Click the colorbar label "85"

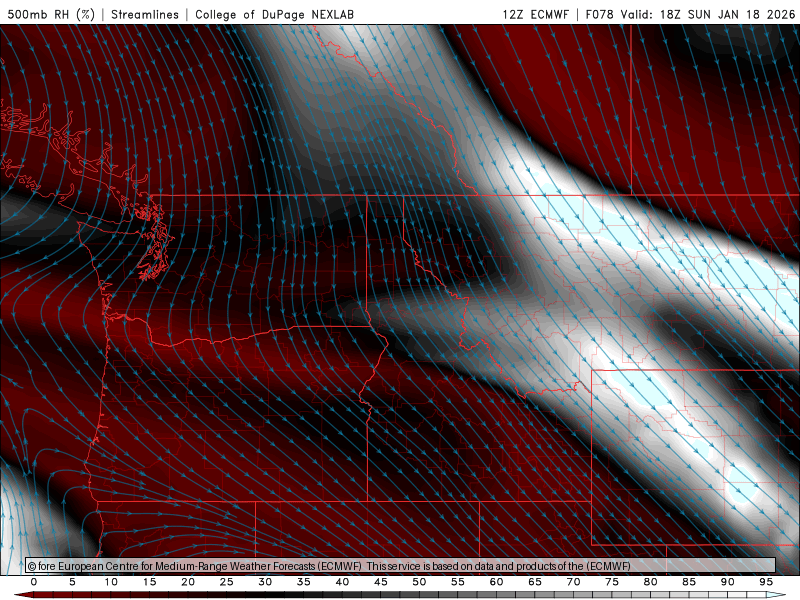point(689,582)
